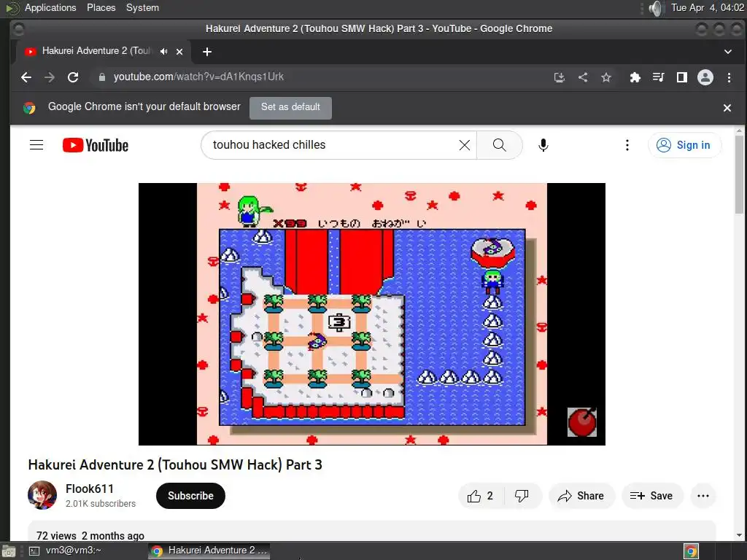The image size is (747, 560).
Task: Open a new tab with the plus button
Action: coord(206,52)
